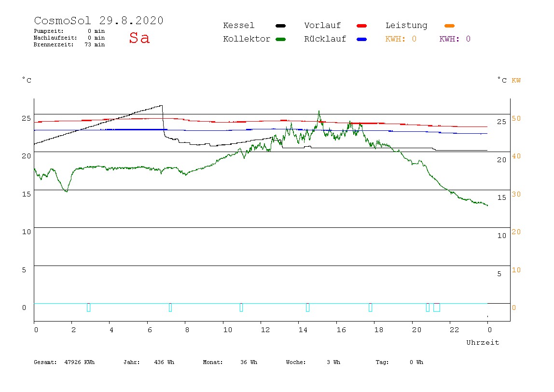
Task: Click the blue Rücklauf legend swatch
Action: click(362, 39)
